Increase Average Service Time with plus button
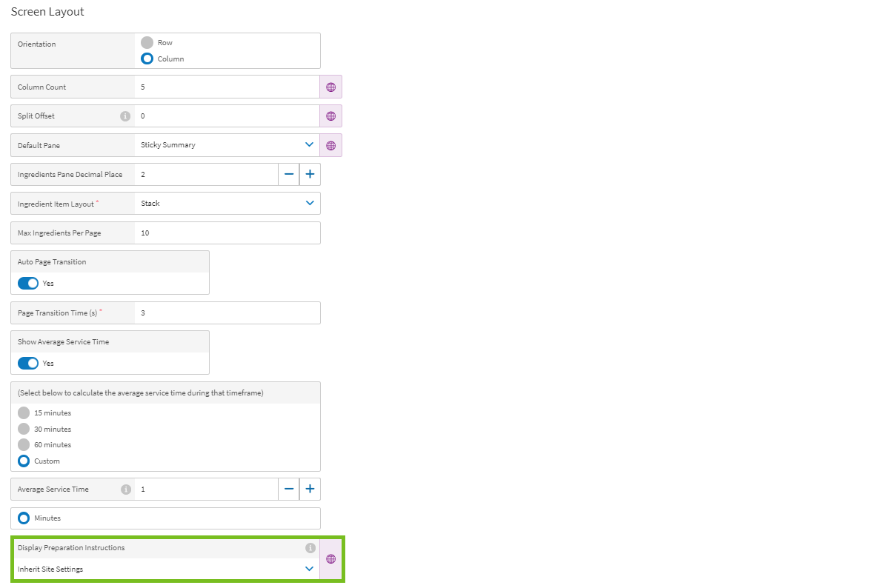 coord(310,489)
